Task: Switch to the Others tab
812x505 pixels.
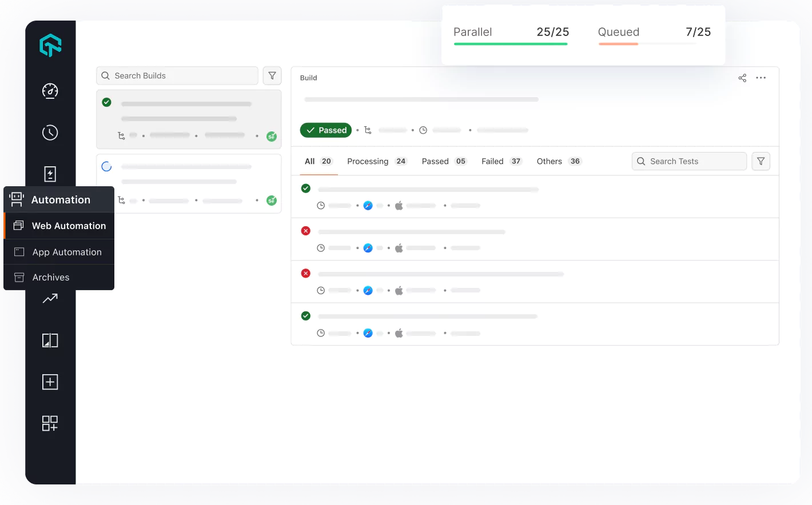Action: coord(559,161)
